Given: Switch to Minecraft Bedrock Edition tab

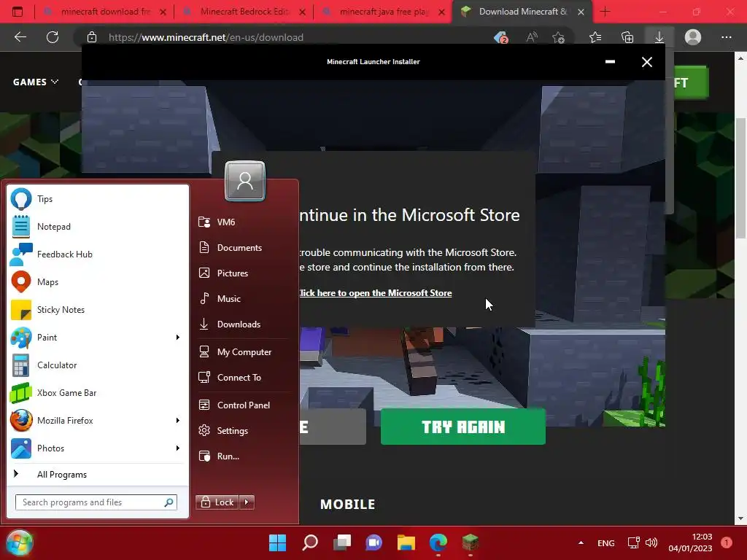Looking at the screenshot, I should (245, 12).
